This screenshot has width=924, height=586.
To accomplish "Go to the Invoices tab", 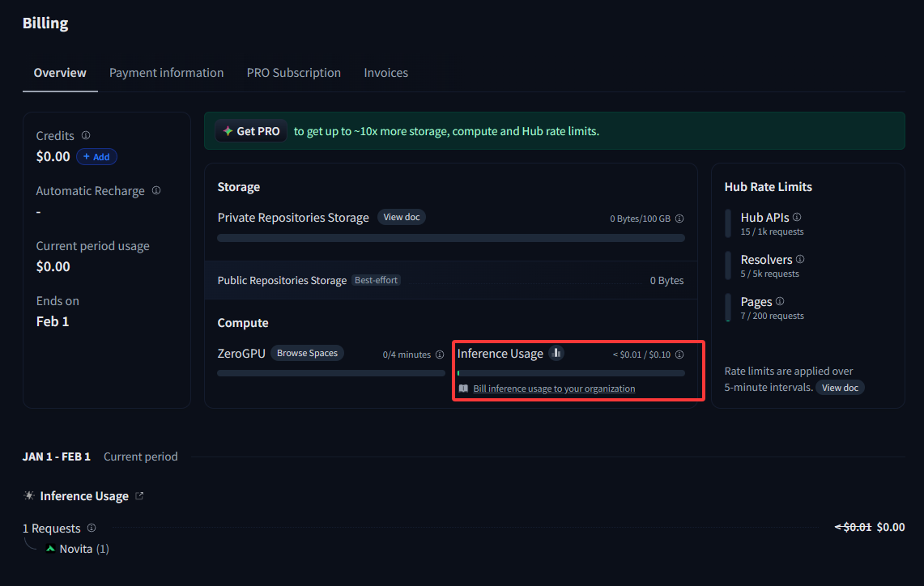I will pos(385,73).
